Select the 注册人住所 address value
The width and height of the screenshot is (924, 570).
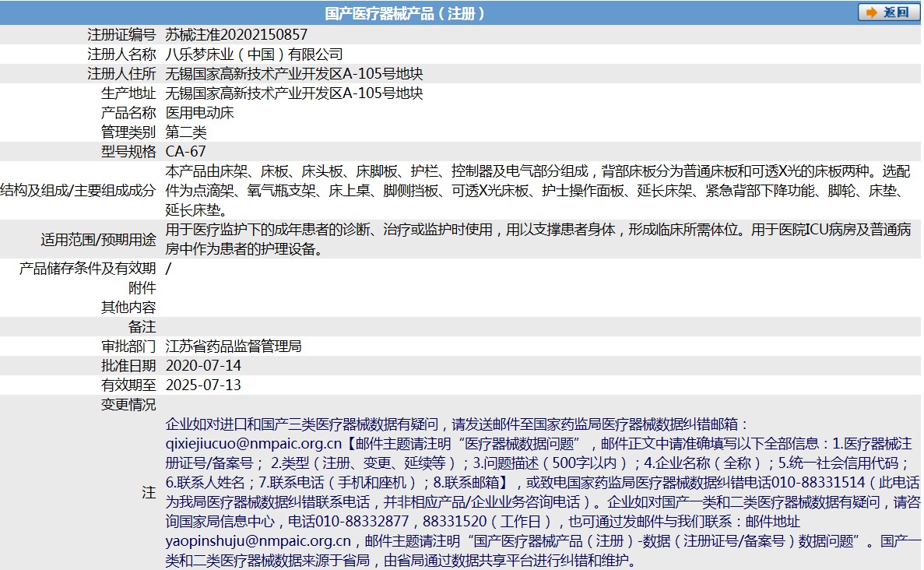coord(294,74)
